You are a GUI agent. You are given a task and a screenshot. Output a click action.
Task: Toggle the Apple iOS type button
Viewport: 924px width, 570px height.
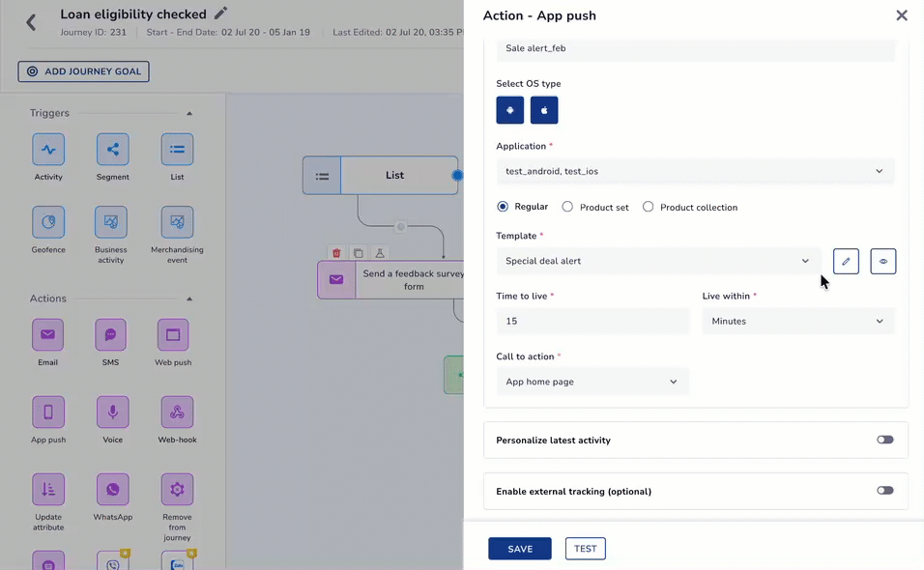[544, 110]
